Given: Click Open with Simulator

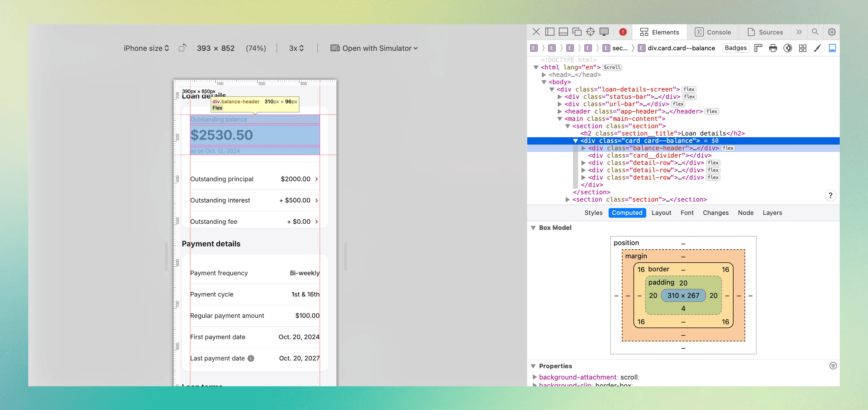Looking at the screenshot, I should (x=374, y=48).
